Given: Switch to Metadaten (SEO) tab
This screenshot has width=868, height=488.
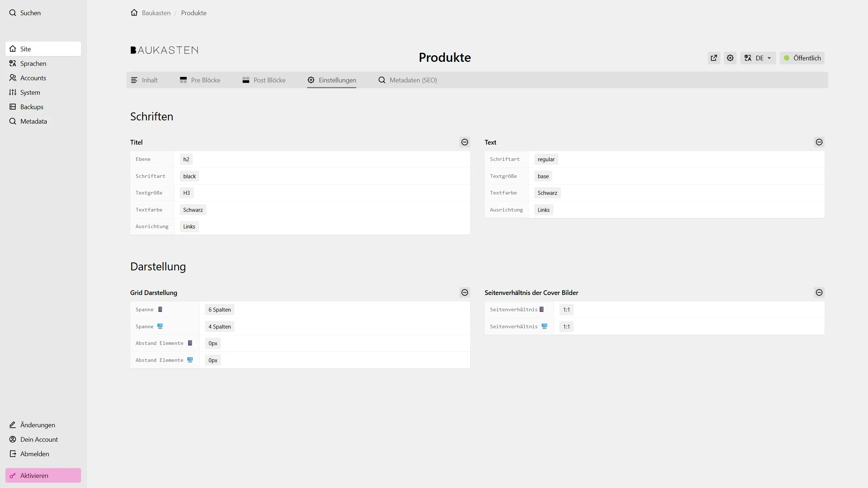Looking at the screenshot, I should [x=408, y=80].
